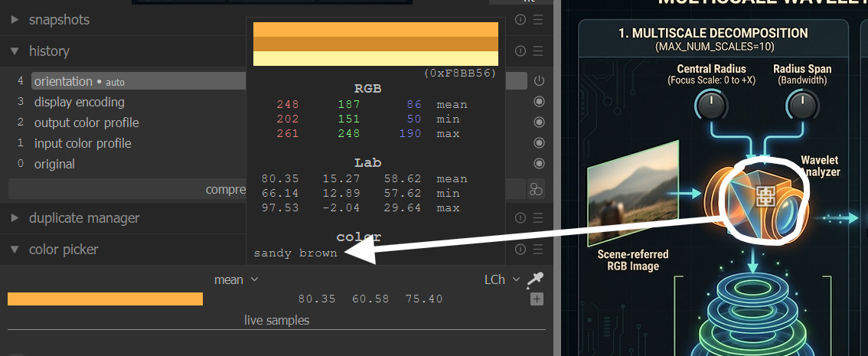This screenshot has height=356, width=868.
Task: Click create style from history icon
Action: pos(537,189)
